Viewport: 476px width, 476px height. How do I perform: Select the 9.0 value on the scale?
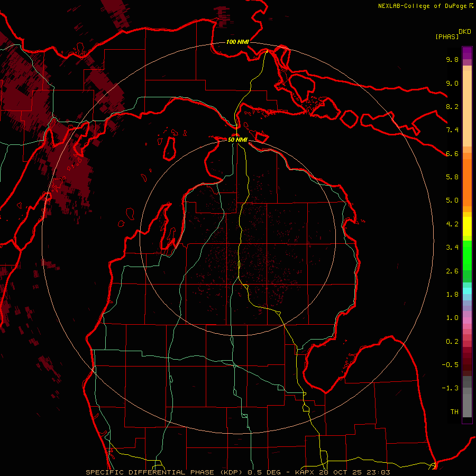(x=452, y=83)
